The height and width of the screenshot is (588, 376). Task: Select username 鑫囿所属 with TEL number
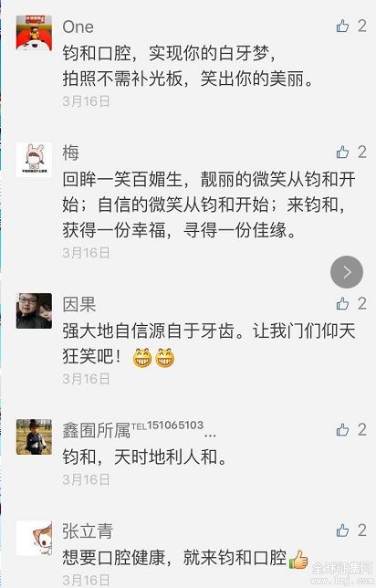click(139, 429)
